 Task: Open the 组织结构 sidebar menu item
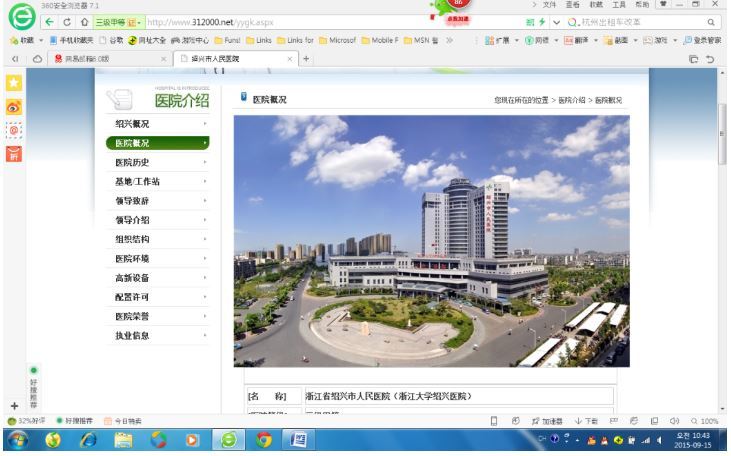pyautogui.click(x=158, y=239)
